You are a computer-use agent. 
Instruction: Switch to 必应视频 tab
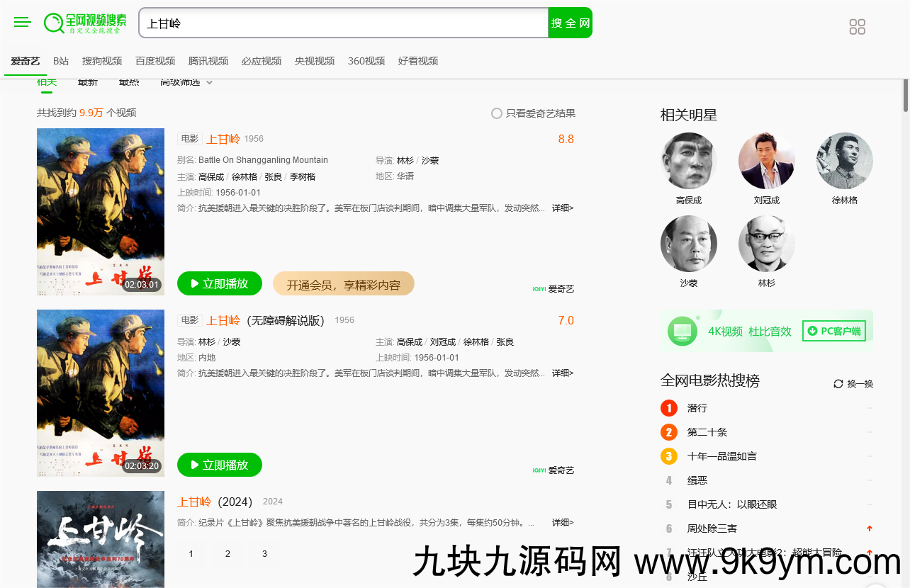pos(262,61)
